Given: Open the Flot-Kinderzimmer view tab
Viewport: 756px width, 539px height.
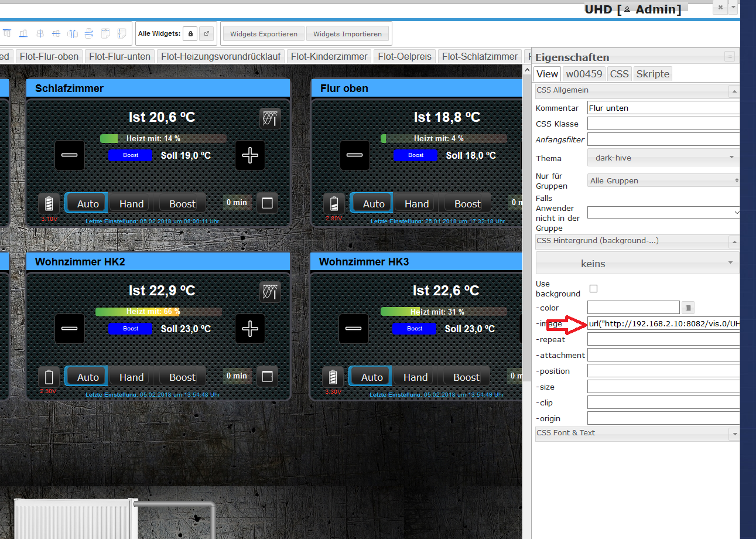Looking at the screenshot, I should (x=329, y=56).
